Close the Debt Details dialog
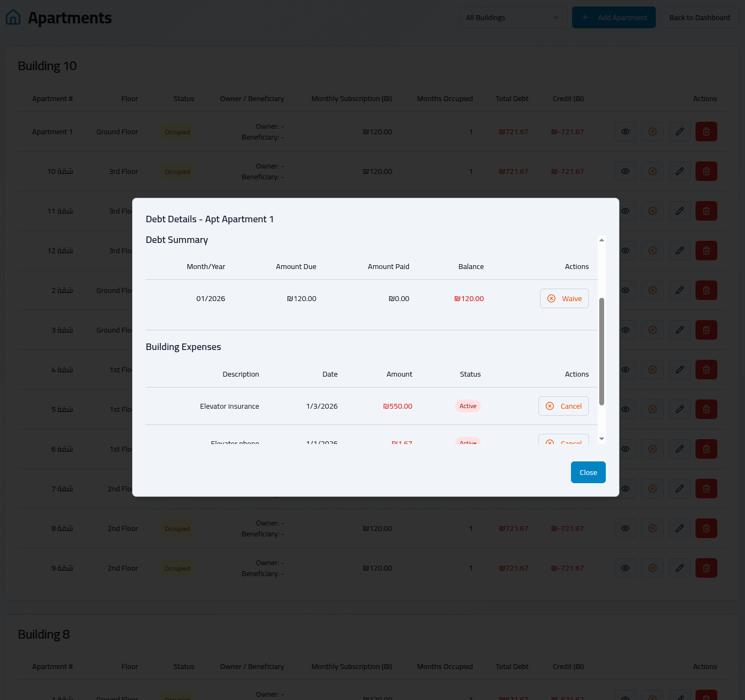The image size is (745, 700). tap(588, 472)
